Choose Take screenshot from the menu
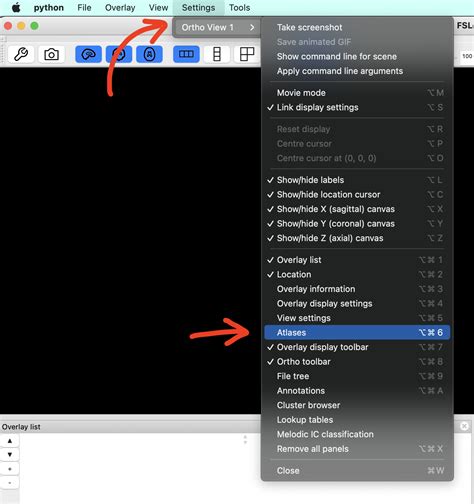The width and height of the screenshot is (474, 504). (x=357, y=27)
